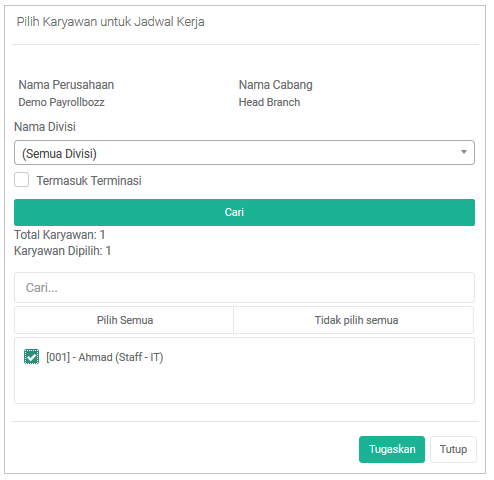The width and height of the screenshot is (494, 480).
Task: Click the Nama Cabang label
Action: tap(276, 85)
